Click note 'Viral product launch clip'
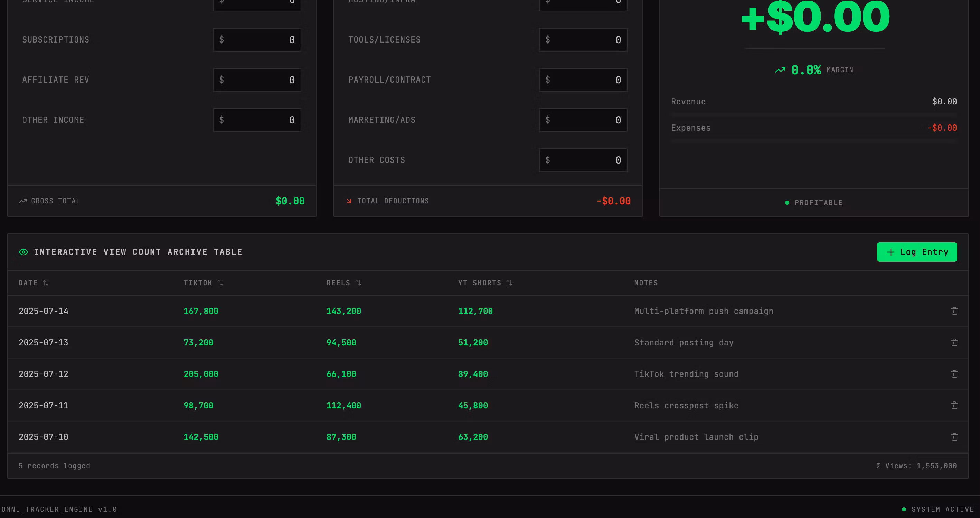980x518 pixels. click(x=696, y=437)
